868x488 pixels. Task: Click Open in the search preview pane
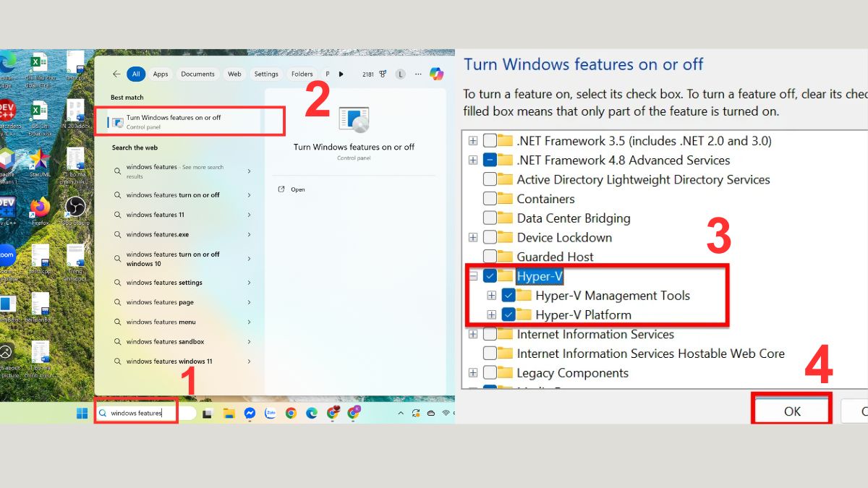pyautogui.click(x=292, y=189)
